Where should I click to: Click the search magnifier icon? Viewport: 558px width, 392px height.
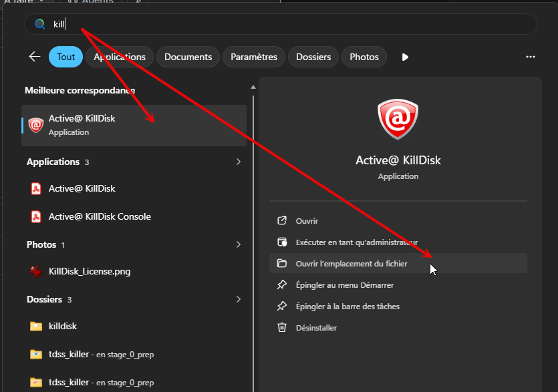[40, 24]
